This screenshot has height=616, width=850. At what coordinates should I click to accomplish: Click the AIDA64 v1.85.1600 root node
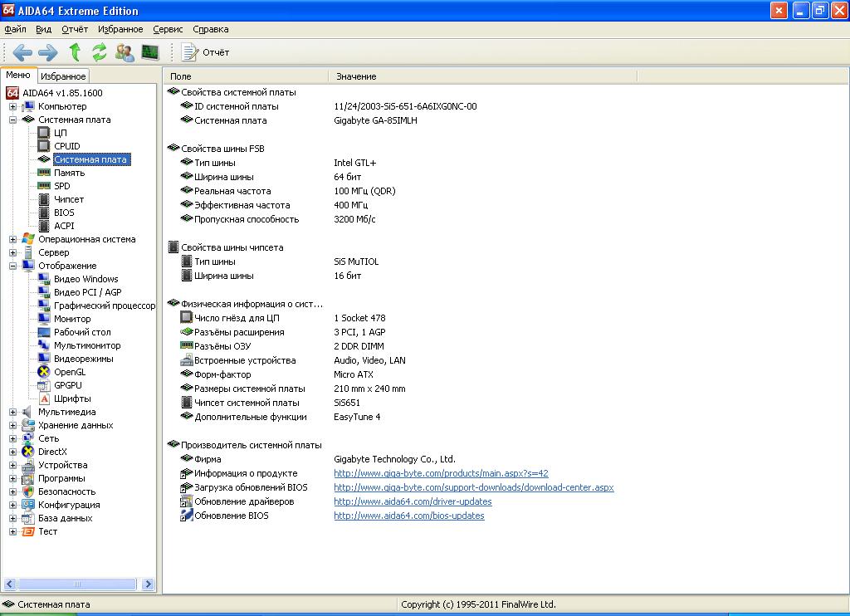[62, 93]
